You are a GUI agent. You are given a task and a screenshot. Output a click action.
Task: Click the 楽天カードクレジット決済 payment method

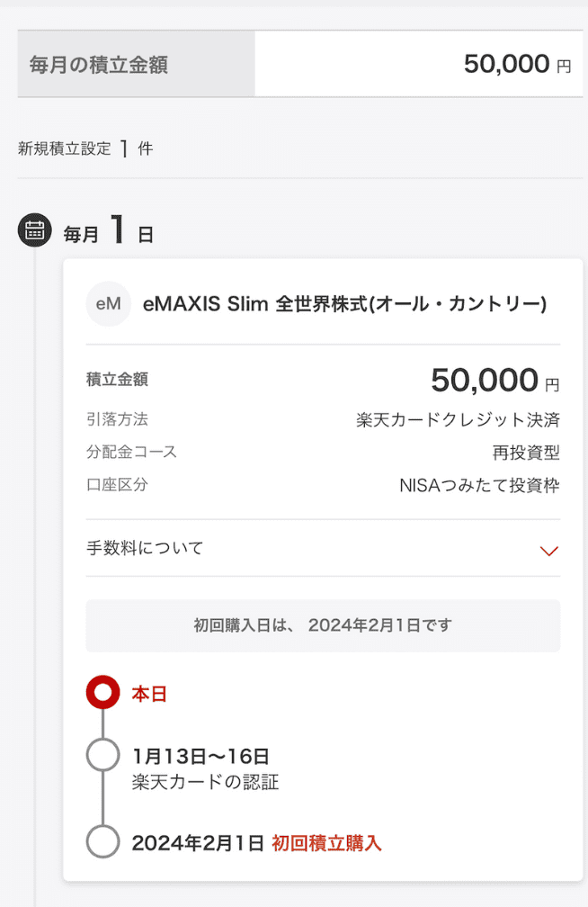point(458,420)
